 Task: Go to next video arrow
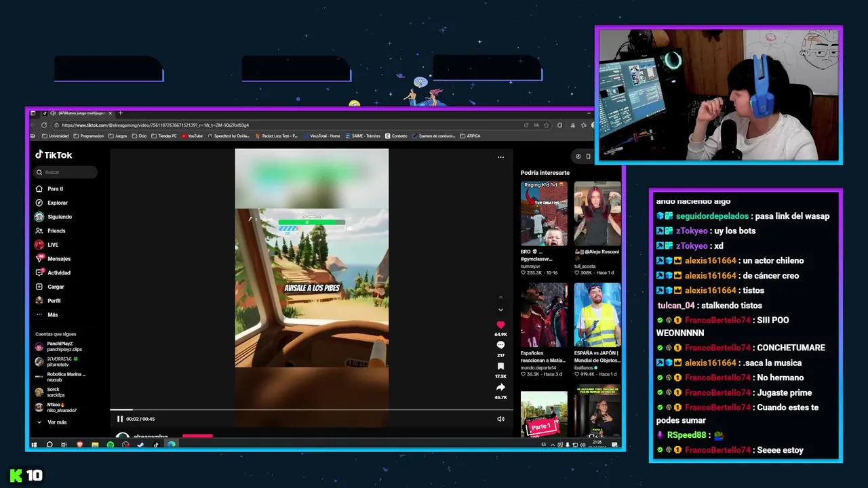(500, 310)
